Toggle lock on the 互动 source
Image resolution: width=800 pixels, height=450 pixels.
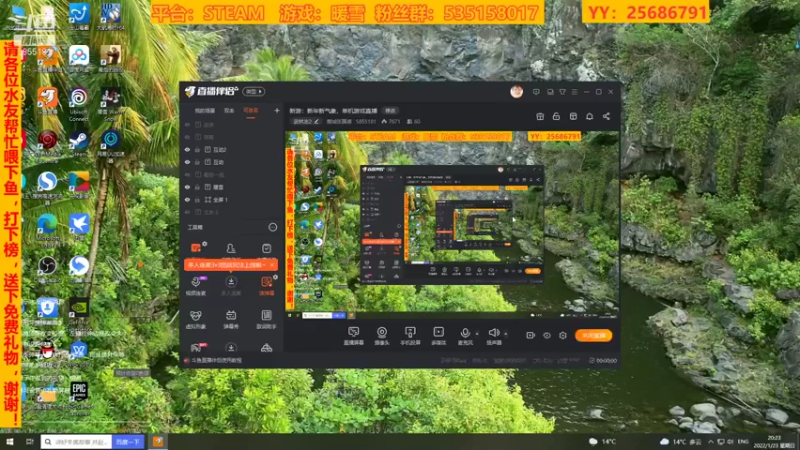[197, 162]
